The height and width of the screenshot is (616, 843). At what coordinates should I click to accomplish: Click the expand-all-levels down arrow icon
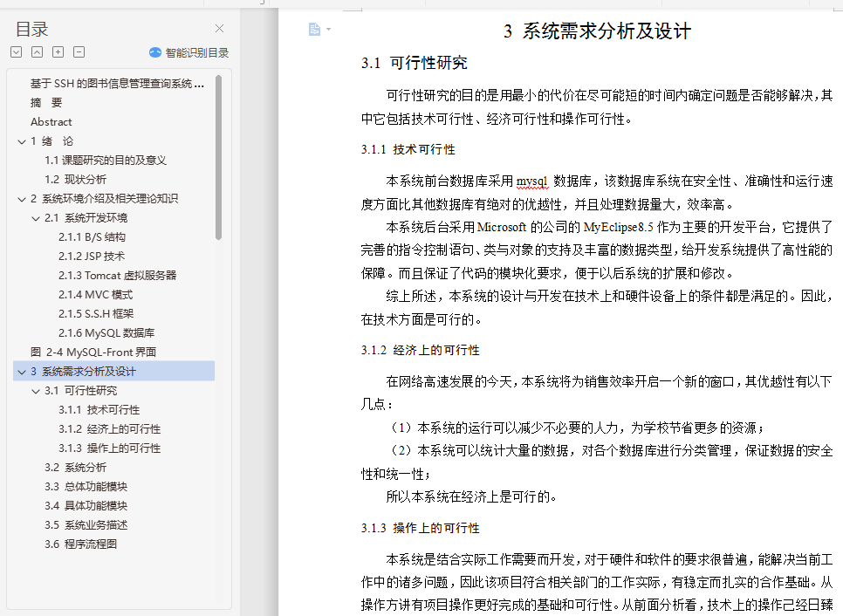[16, 52]
